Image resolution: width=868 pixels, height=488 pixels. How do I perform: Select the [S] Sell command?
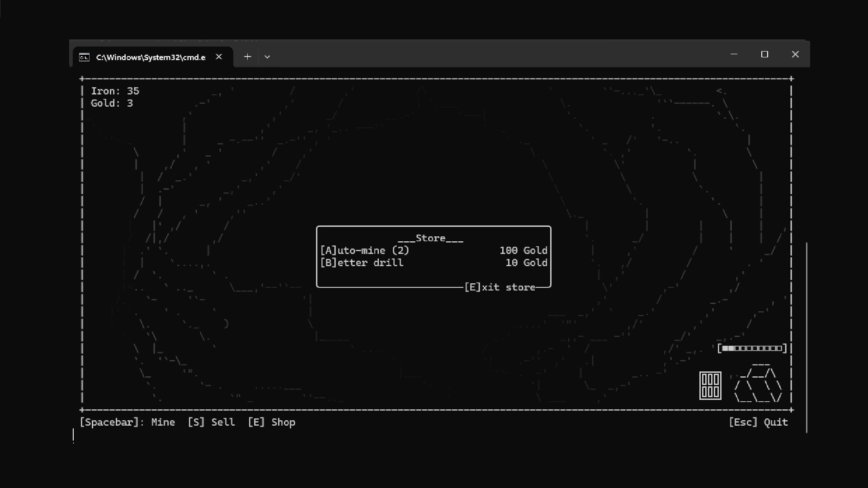(x=211, y=422)
